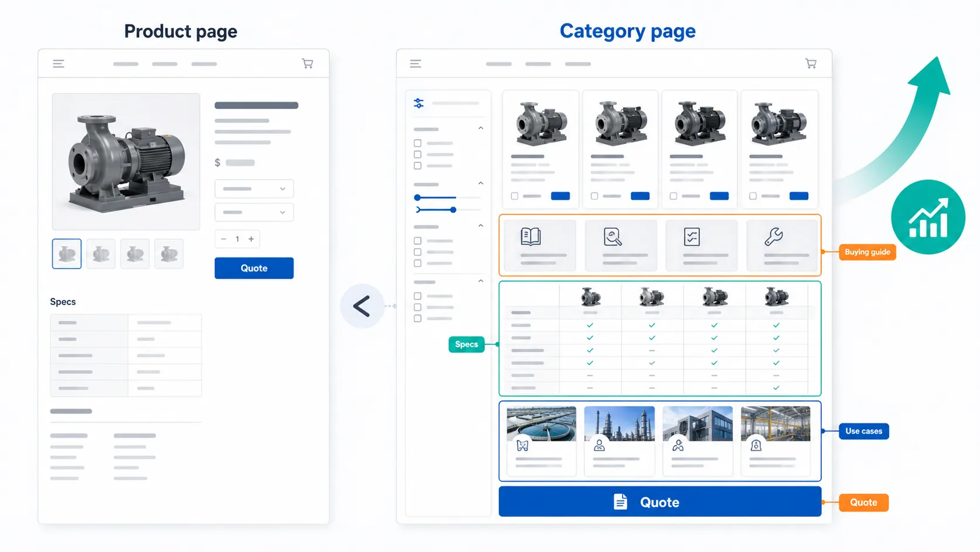The width and height of the screenshot is (980, 552).
Task: Click the quantity minus icon
Action: coord(223,239)
